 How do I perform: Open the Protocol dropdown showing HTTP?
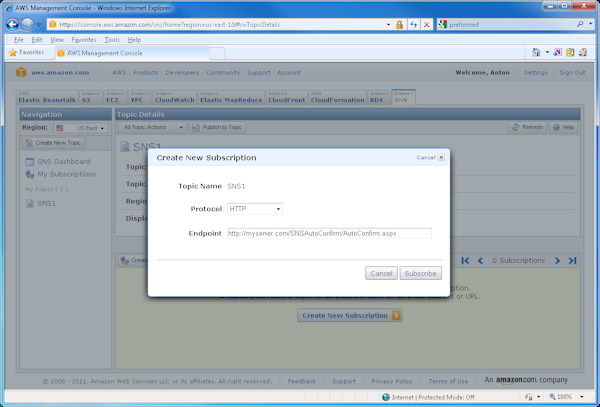(x=255, y=209)
